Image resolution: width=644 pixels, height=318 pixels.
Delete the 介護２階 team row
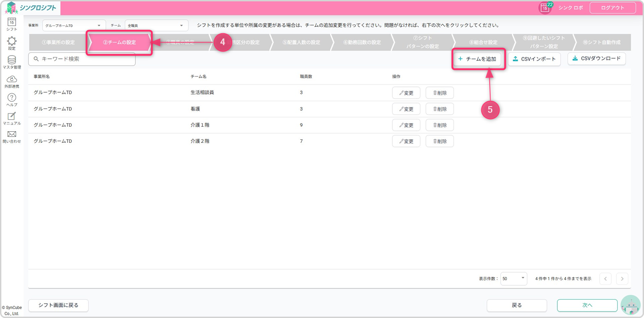[440, 141]
